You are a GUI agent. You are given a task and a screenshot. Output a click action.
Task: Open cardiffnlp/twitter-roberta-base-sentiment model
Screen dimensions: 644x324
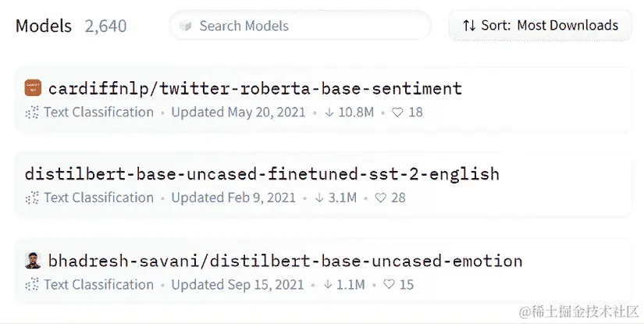point(254,89)
